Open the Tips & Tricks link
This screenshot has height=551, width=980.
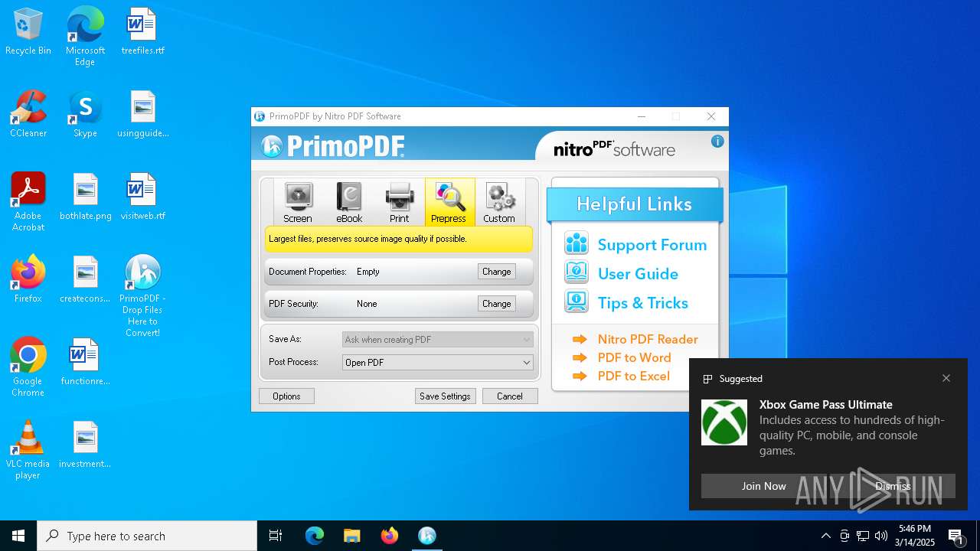[643, 303]
